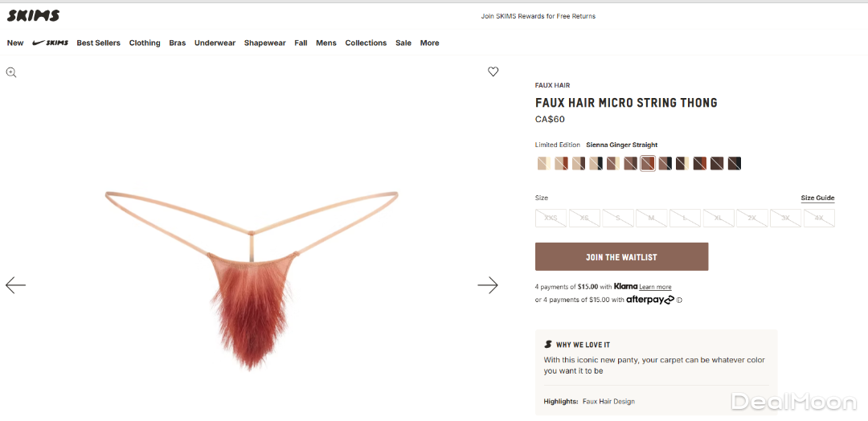The image size is (868, 421).
Task: Open the Nike SKIMS collection logo link
Action: [x=51, y=43]
